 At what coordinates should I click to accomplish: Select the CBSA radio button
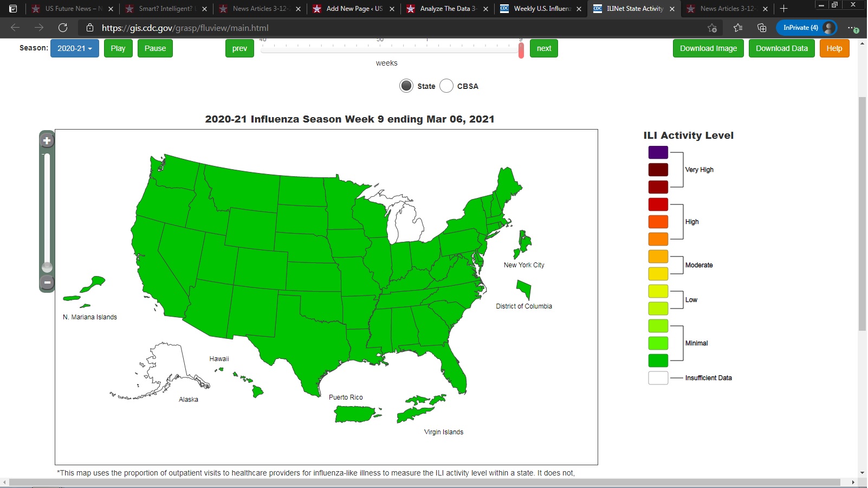click(446, 86)
